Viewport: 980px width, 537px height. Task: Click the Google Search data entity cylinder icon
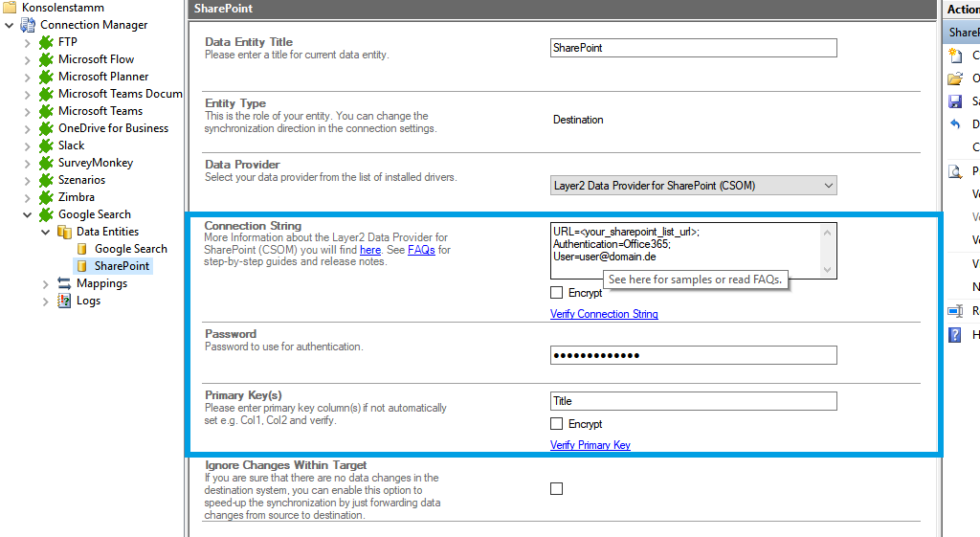click(81, 249)
